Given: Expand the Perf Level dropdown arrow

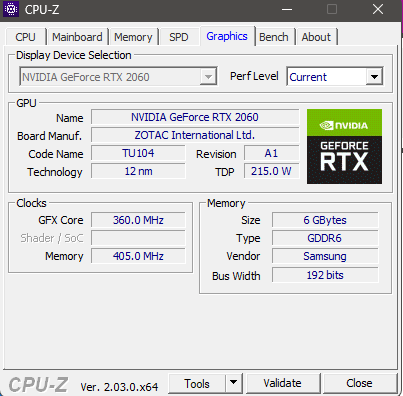Looking at the screenshot, I should [374, 77].
